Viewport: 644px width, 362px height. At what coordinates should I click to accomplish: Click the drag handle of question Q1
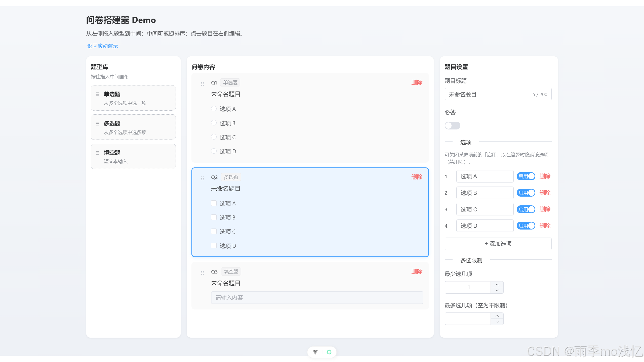[203, 84]
